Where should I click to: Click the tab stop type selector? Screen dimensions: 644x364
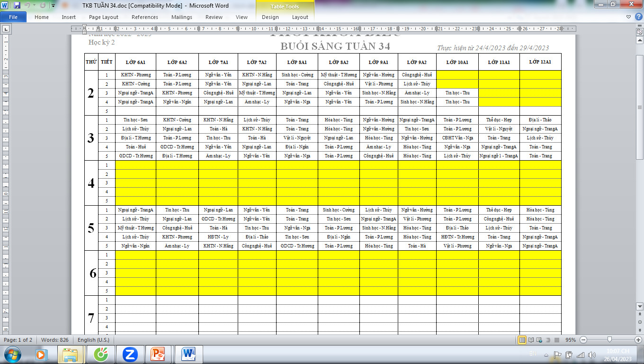point(7,29)
